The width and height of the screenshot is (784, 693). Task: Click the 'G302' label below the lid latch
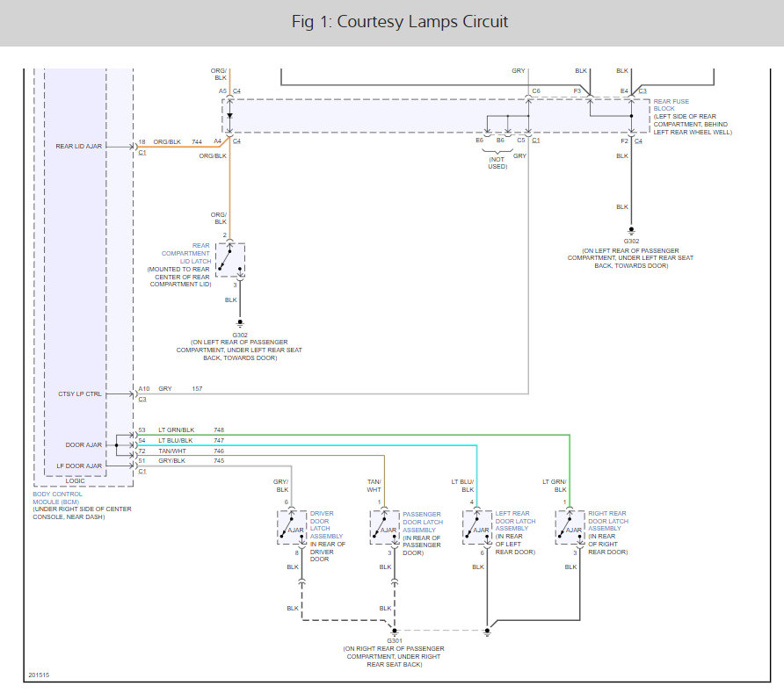coord(240,336)
